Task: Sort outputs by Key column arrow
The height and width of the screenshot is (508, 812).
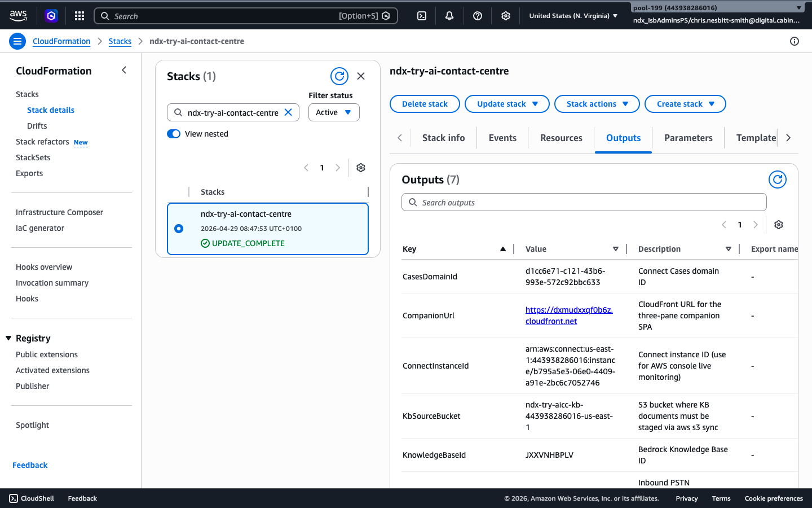Action: point(503,249)
